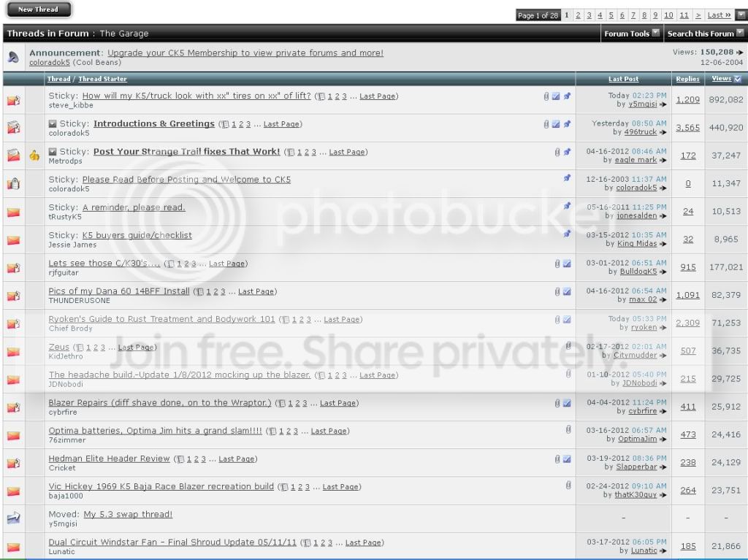Click subscribed checkmark icon on Introductions & Greetings
Screen dimensions: 748x560
[556, 124]
